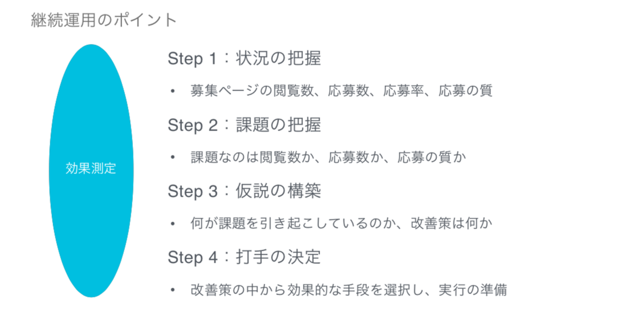The height and width of the screenshot is (323, 644).
Task: Click the bullet dot under Step 3
Action: [x=173, y=224]
